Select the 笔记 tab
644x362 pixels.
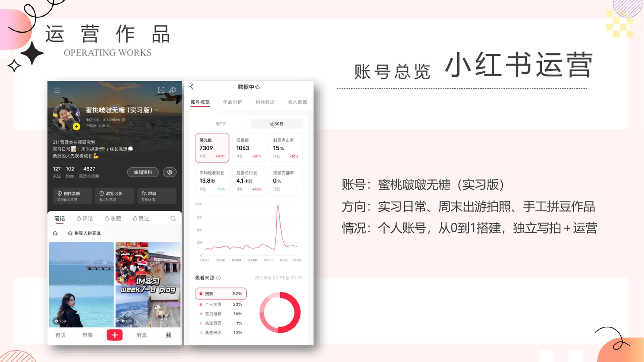(60, 218)
